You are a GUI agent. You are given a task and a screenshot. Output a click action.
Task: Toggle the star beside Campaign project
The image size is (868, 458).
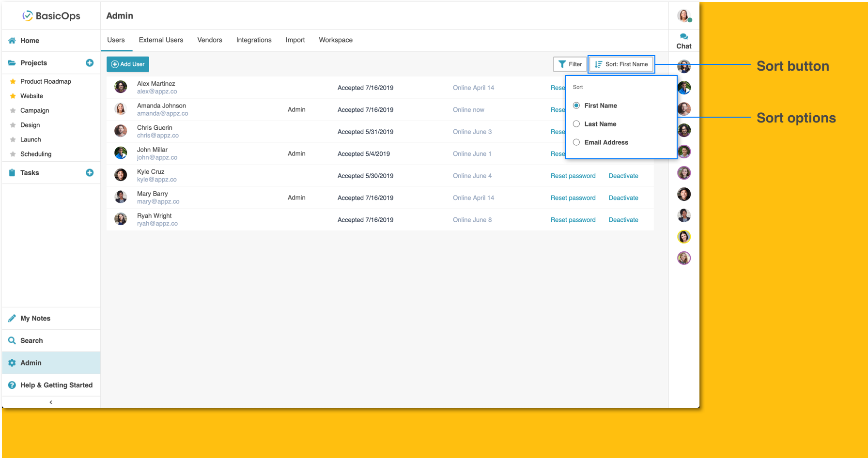[13, 110]
